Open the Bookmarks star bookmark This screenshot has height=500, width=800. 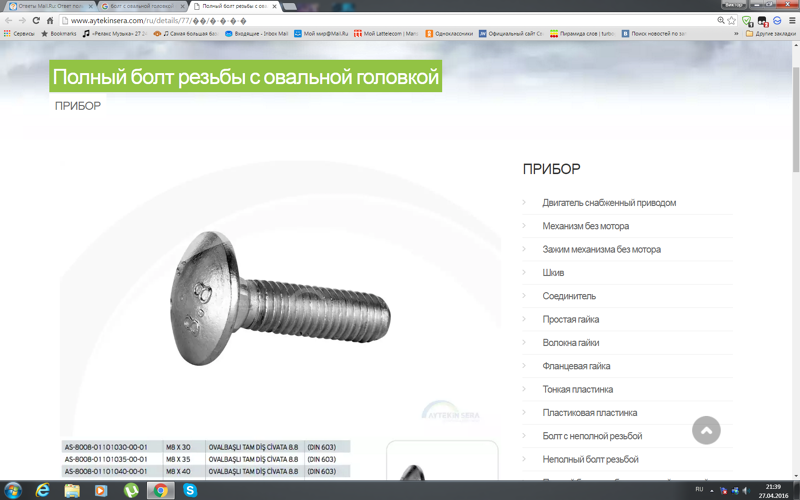[58, 34]
